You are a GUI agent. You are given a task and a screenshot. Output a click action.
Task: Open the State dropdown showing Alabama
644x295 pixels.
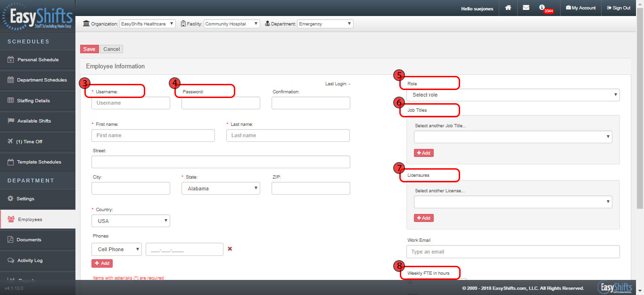point(221,188)
